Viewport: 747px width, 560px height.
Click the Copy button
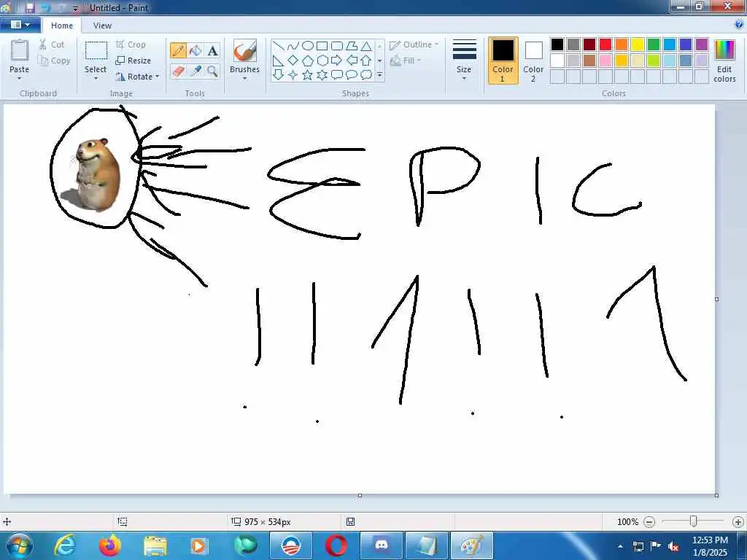coord(54,61)
